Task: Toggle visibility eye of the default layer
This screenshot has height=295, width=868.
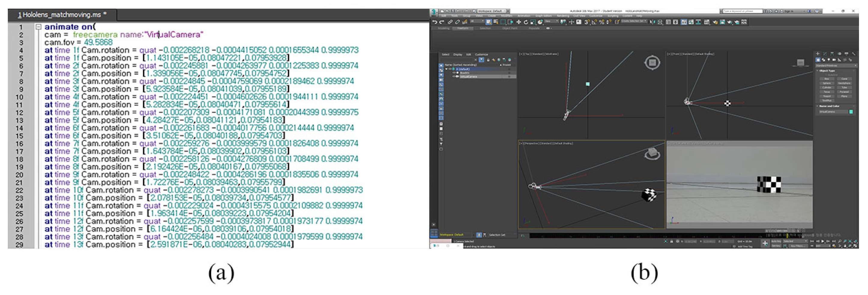Action: 450,69
